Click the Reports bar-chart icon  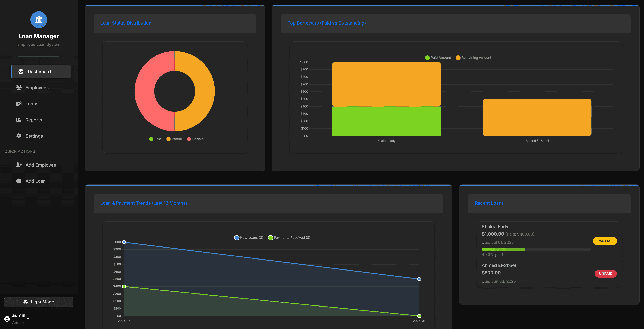click(19, 120)
